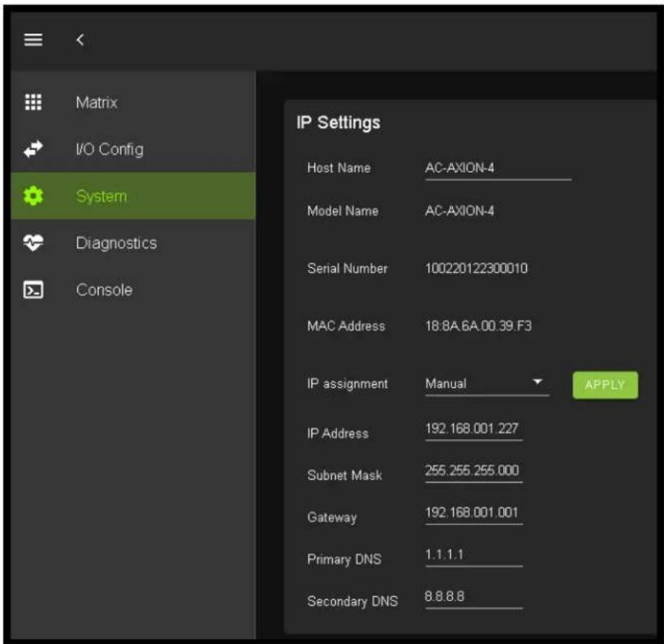Expand the IP assignment dropdown arrow
The height and width of the screenshot is (644, 664).
click(537, 381)
